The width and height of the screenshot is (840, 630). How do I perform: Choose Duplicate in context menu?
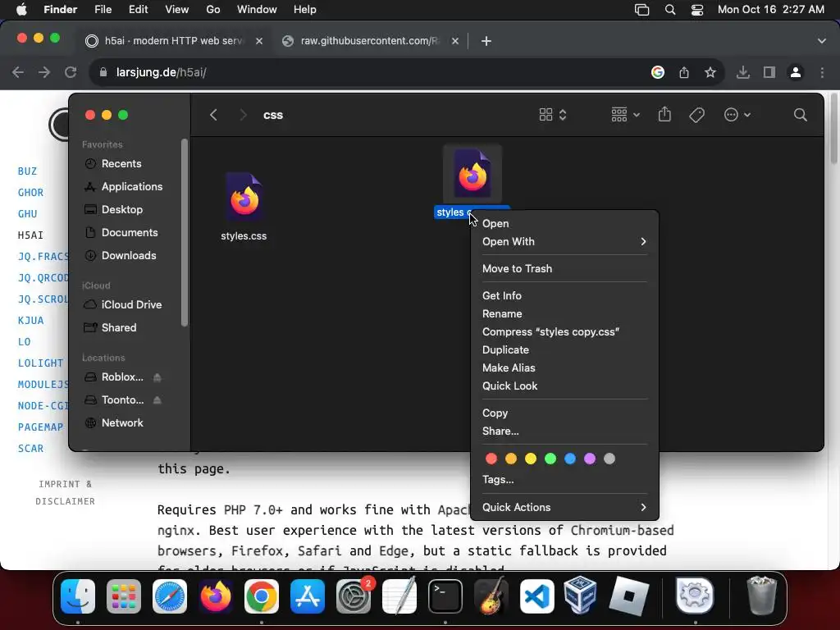564,349
